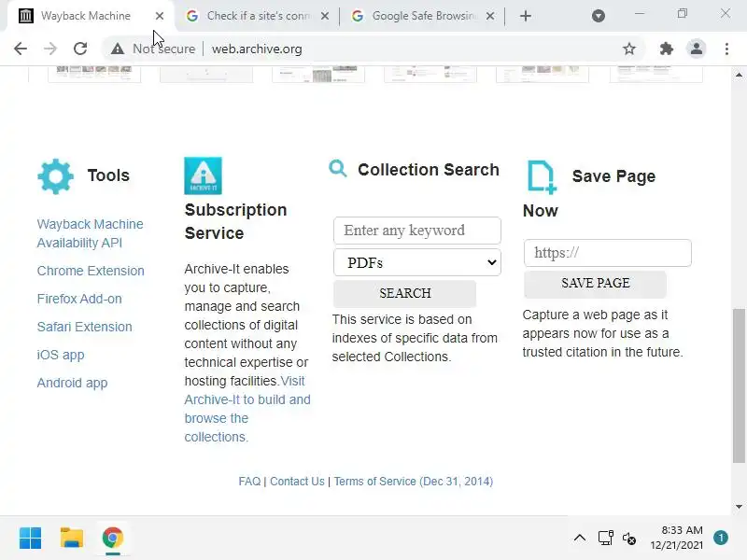Close the Wayback Machine tab

[160, 16]
